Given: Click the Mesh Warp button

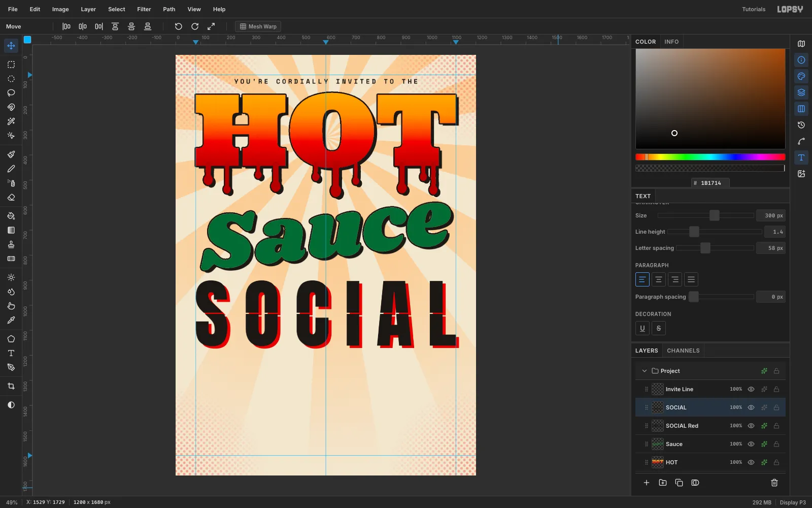Looking at the screenshot, I should pyautogui.click(x=258, y=26).
